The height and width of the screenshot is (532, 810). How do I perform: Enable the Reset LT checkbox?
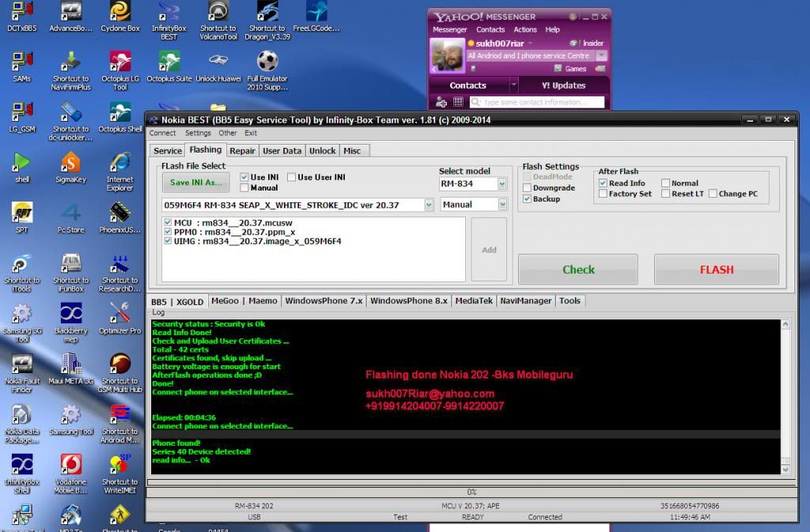[x=666, y=194]
